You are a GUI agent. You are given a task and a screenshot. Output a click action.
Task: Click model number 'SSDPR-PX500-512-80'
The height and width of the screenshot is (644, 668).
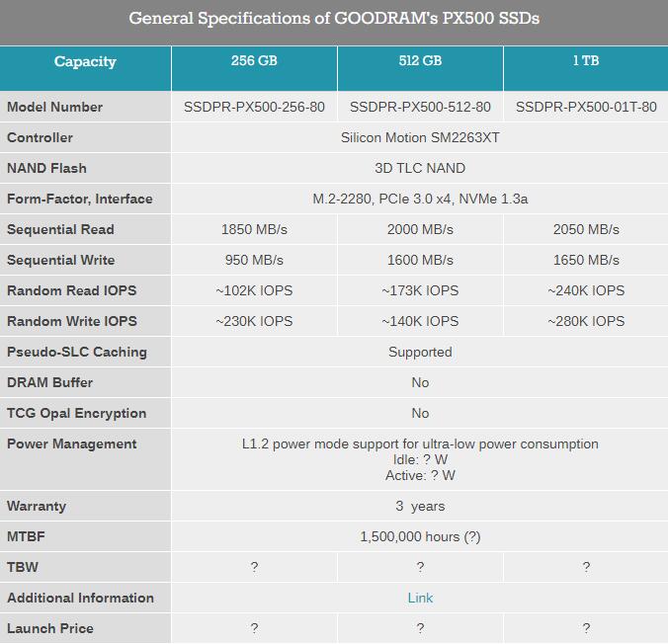point(420,107)
